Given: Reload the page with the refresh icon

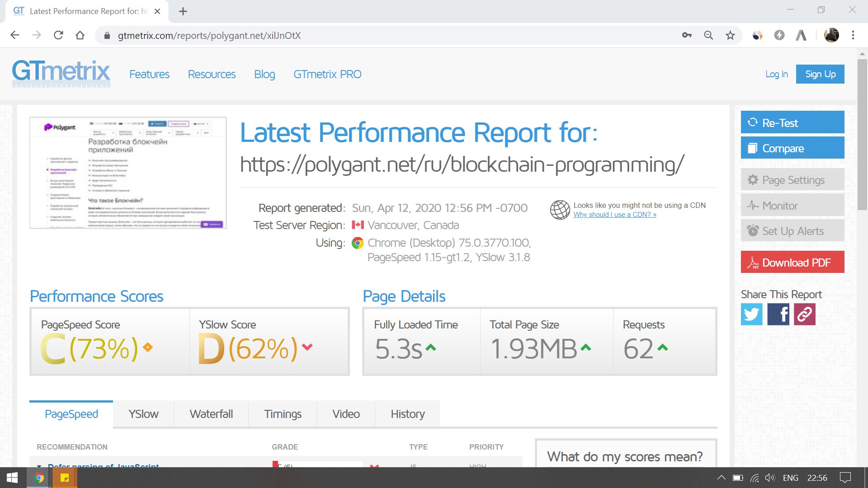Looking at the screenshot, I should [x=58, y=35].
